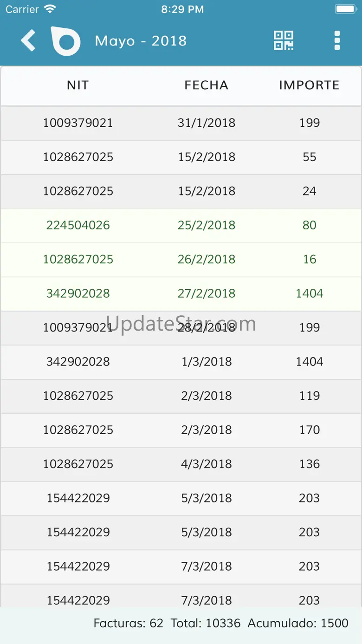Screen dimensions: 362x644
Task: Sort by the NIT column header
Action: [78, 85]
